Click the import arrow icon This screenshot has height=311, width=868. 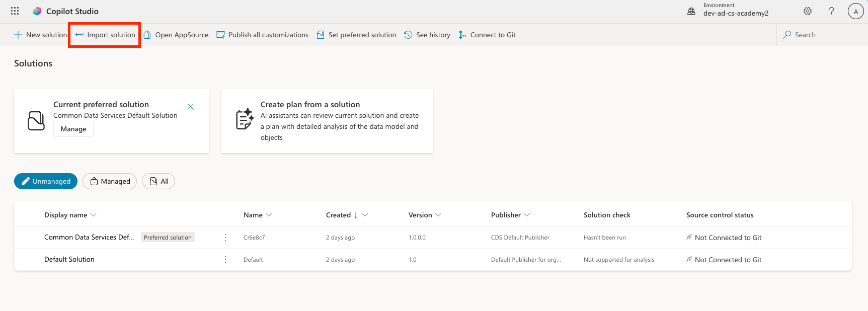click(79, 35)
